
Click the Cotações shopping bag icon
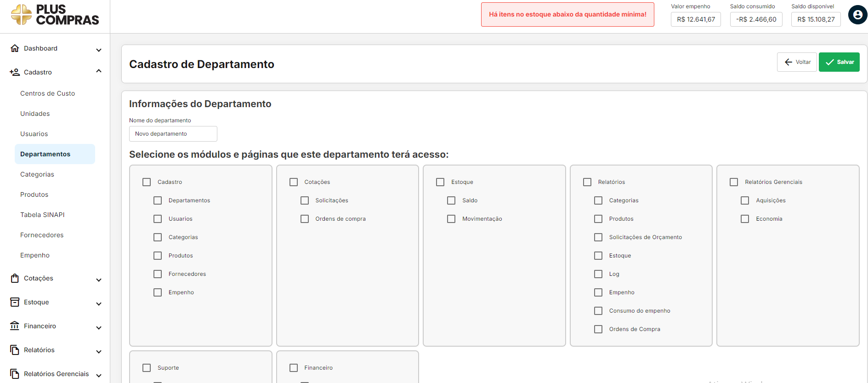point(15,278)
